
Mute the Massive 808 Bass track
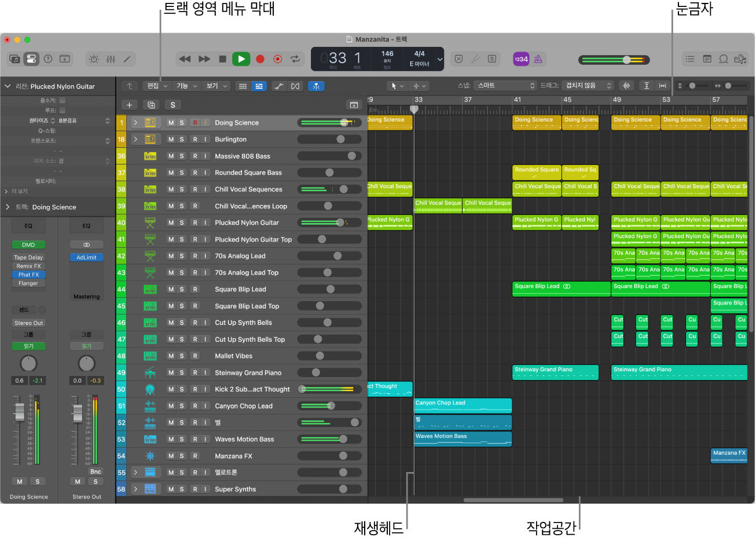[x=171, y=156]
